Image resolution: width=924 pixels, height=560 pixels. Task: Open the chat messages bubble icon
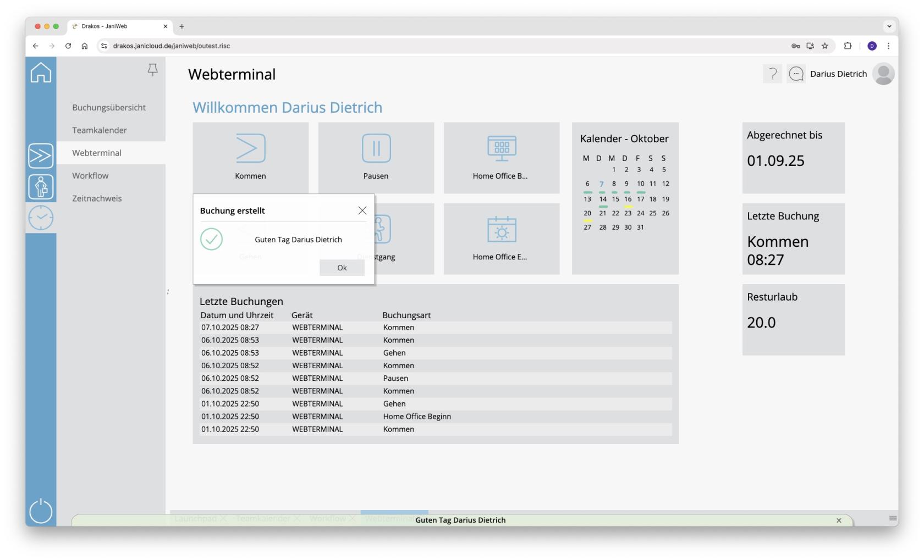(x=796, y=74)
